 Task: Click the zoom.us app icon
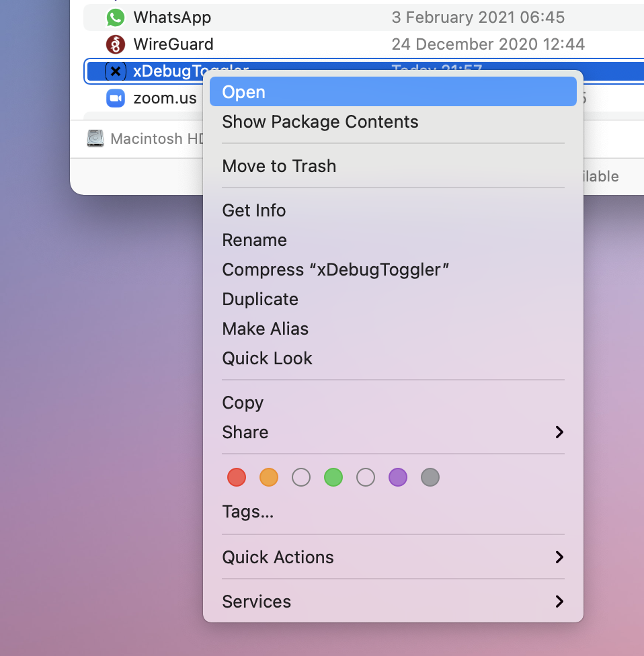click(116, 98)
